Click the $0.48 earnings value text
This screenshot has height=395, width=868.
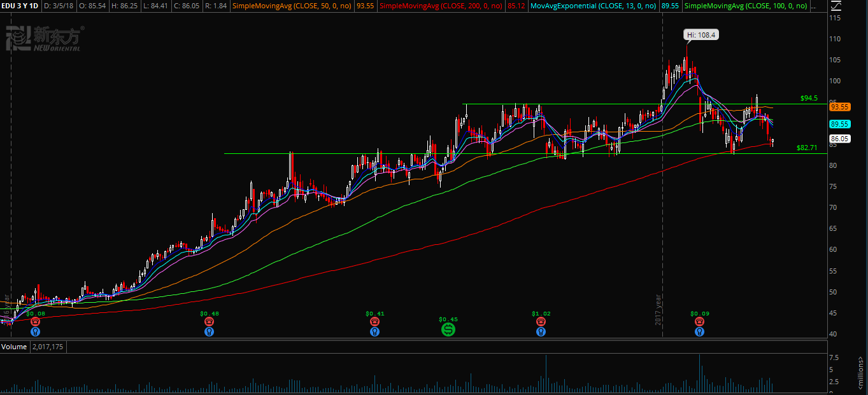click(210, 314)
